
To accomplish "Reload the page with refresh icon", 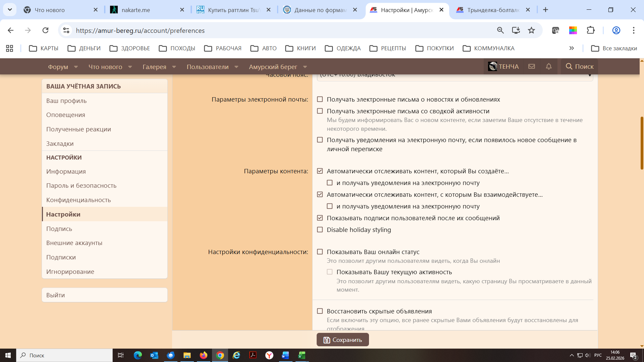I will pyautogui.click(x=45, y=31).
